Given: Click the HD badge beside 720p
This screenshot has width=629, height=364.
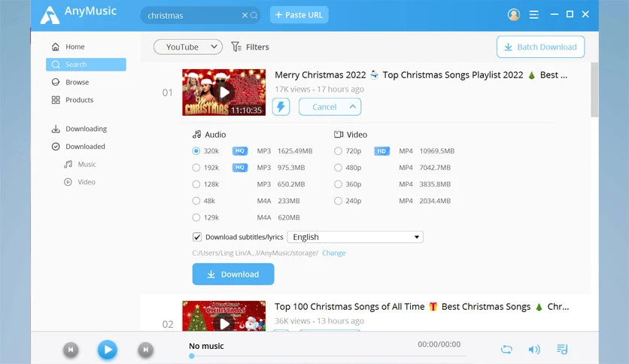Looking at the screenshot, I should coord(381,151).
